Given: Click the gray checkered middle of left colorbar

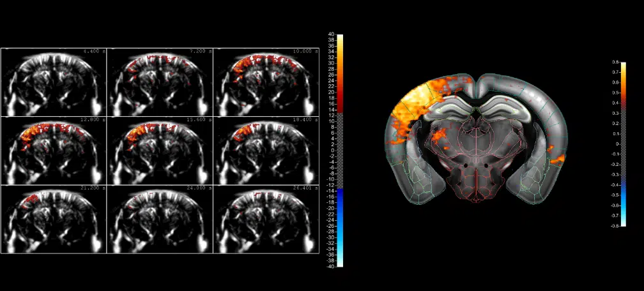Looking at the screenshot, I should coord(340,150).
